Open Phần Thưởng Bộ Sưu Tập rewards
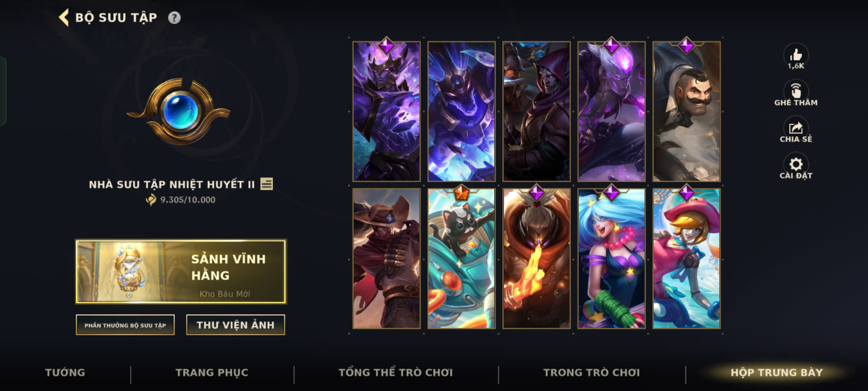 tap(125, 325)
